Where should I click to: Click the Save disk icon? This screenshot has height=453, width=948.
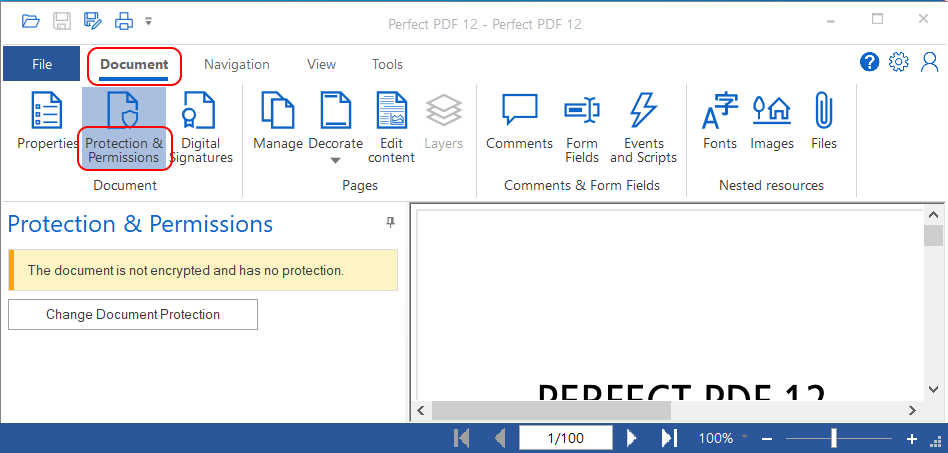pos(62,21)
